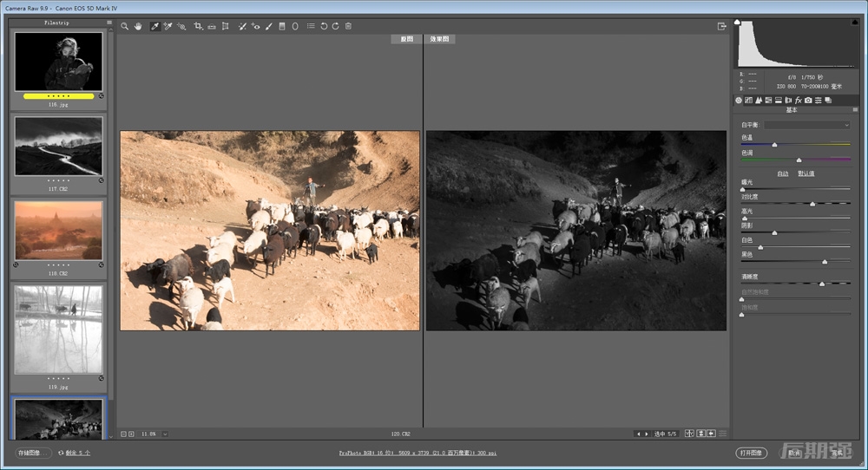Select the Color Sampler tool

tap(168, 26)
